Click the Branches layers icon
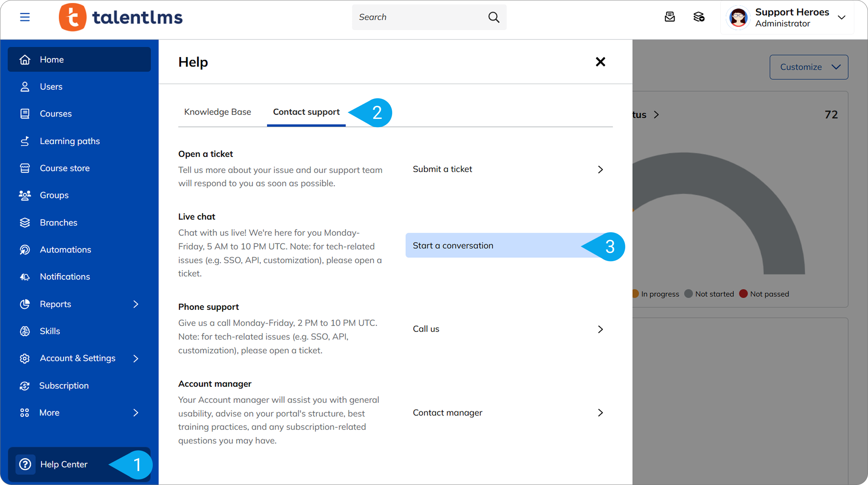This screenshot has width=868, height=485. click(x=25, y=223)
